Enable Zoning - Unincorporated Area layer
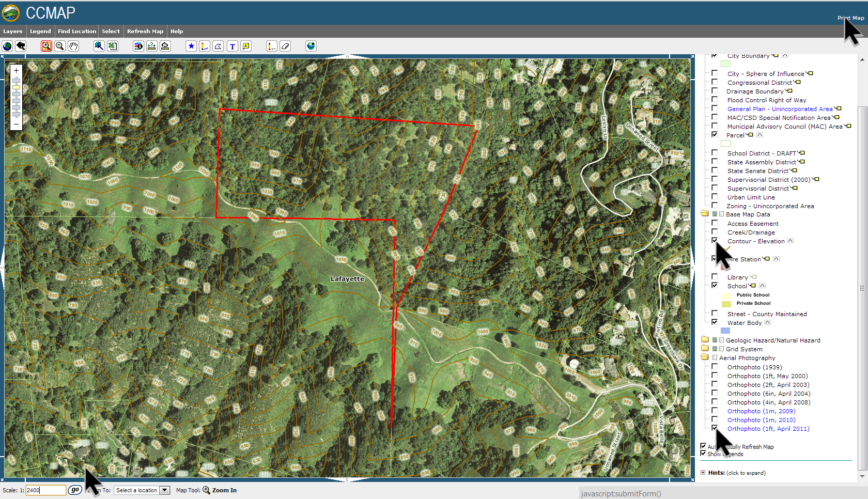 click(715, 205)
